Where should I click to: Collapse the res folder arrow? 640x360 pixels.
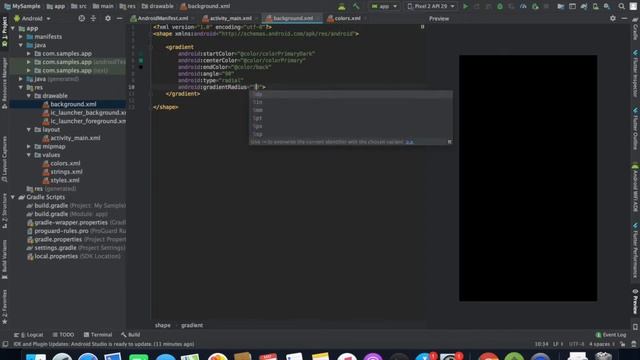[21, 87]
